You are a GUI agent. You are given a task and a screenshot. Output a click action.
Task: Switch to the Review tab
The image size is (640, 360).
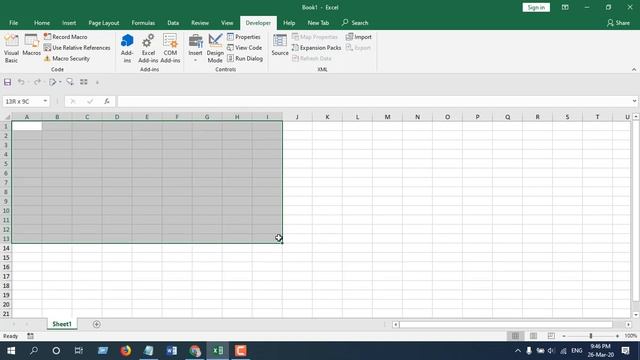click(200, 23)
